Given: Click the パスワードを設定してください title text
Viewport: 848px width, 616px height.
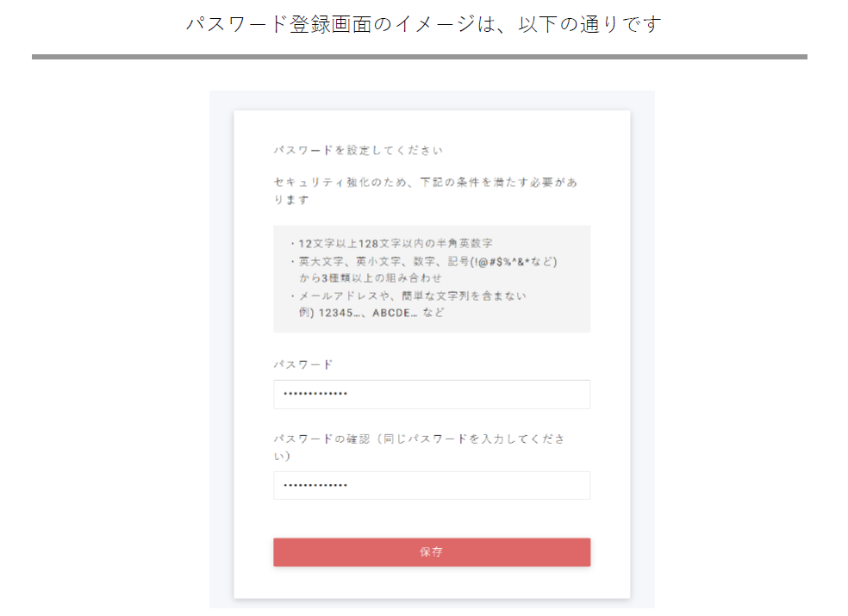Looking at the screenshot, I should pyautogui.click(x=358, y=151).
